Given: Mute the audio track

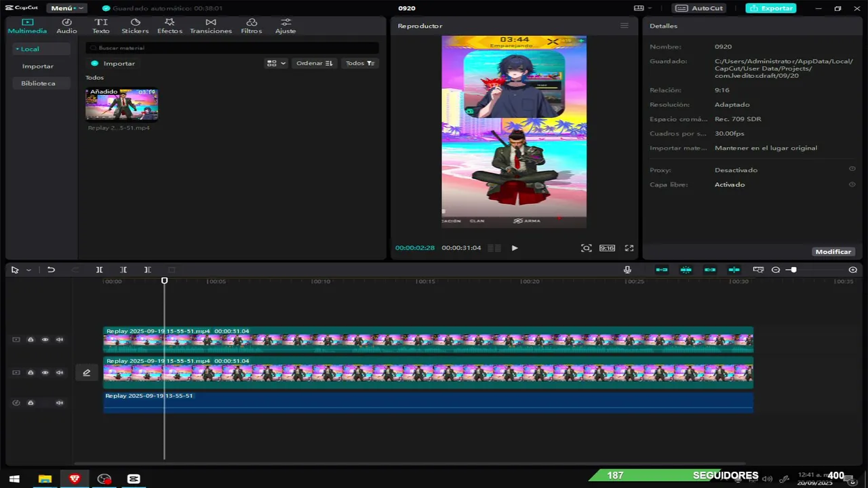Looking at the screenshot, I should tap(60, 403).
